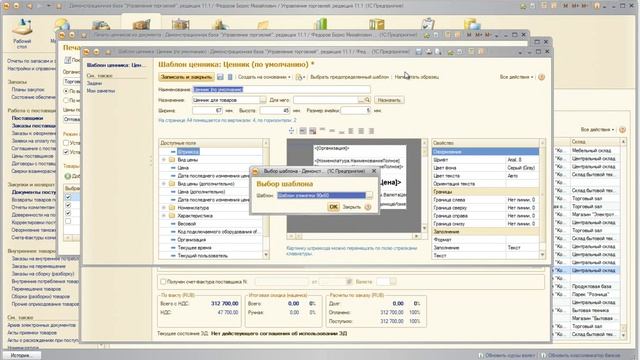Expand Характеристика folder in available fields
The image size is (640, 360).
tap(164, 216)
